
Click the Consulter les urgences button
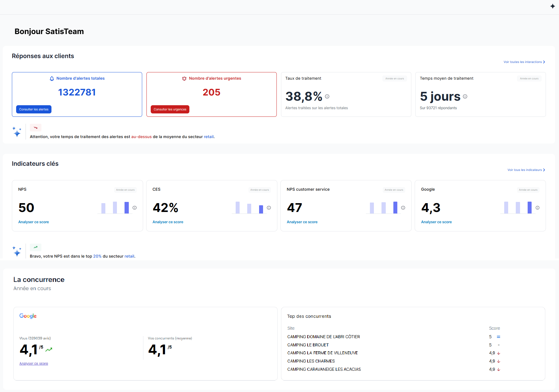point(170,109)
